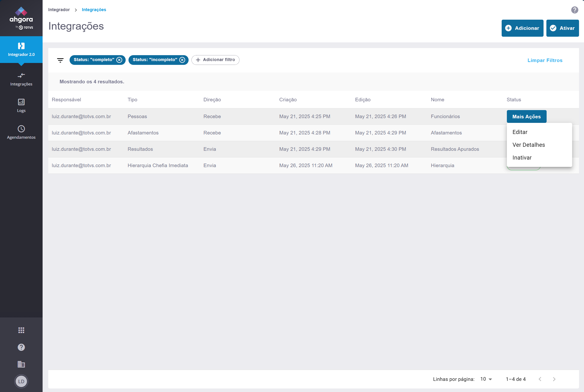Viewport: 584px width, 392px height.
Task: Select Editar from the actions menu
Action: coord(520,132)
